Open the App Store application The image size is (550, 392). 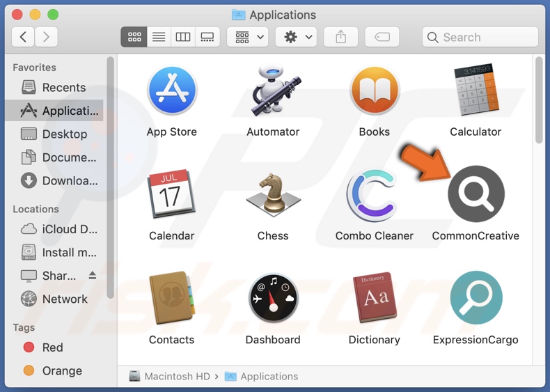172,91
